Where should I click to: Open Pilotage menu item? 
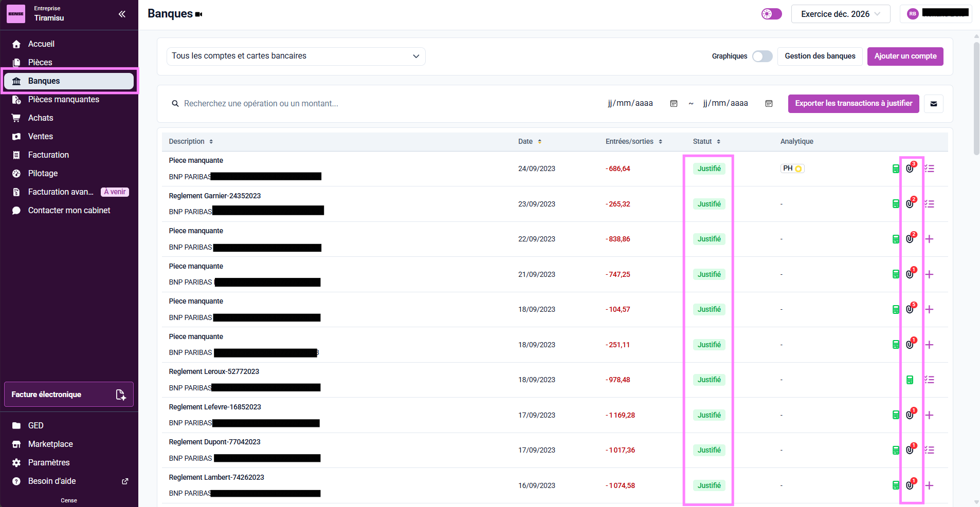click(43, 173)
